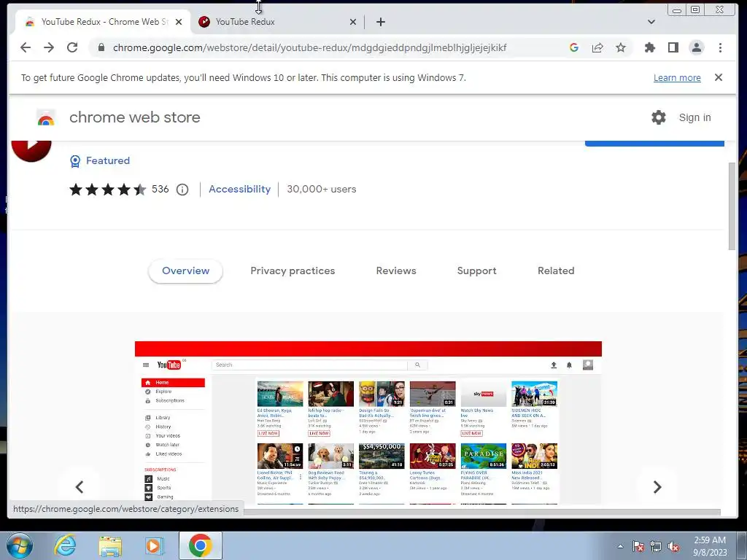Click the Featured label link
The image size is (747, 560).
[108, 161]
